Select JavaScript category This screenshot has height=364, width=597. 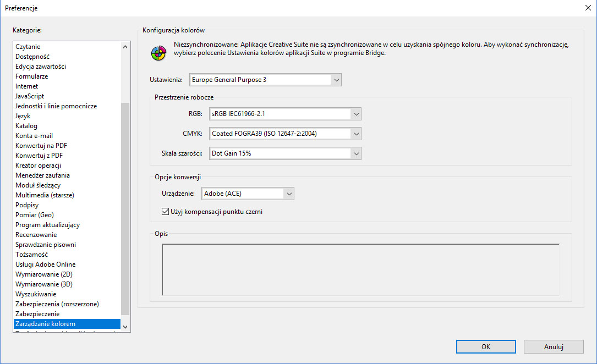pyautogui.click(x=67, y=96)
